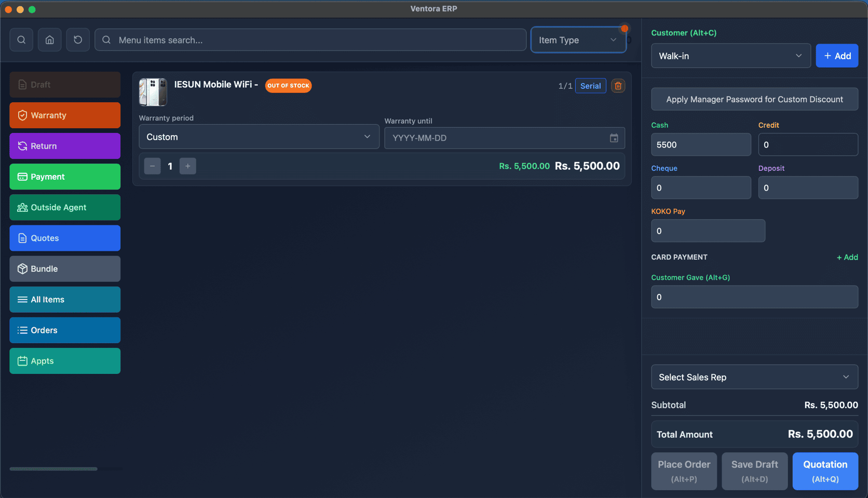
Task: Open the calendar picker icon
Action: 614,138
